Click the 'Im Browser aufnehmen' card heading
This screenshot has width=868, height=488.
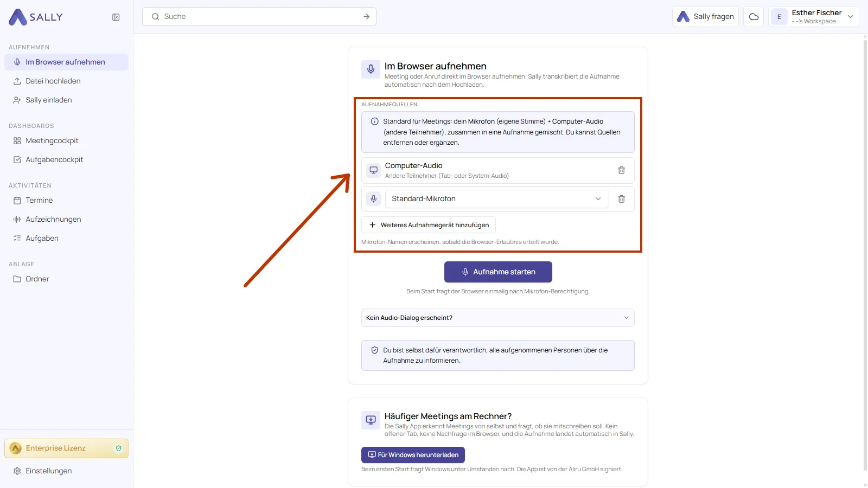click(436, 66)
